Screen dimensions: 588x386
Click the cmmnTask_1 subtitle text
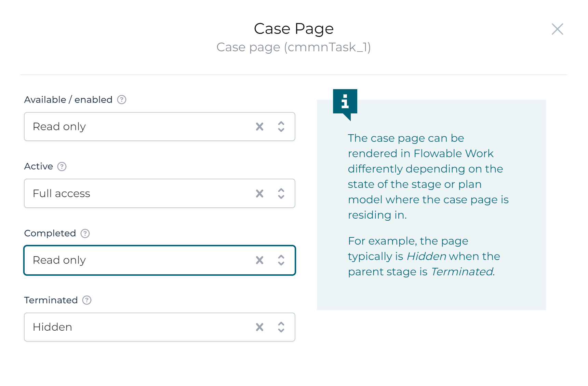pyautogui.click(x=294, y=47)
